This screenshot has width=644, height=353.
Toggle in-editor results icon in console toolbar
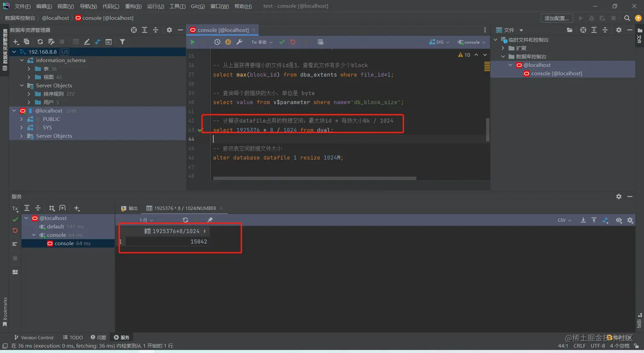tap(320, 42)
